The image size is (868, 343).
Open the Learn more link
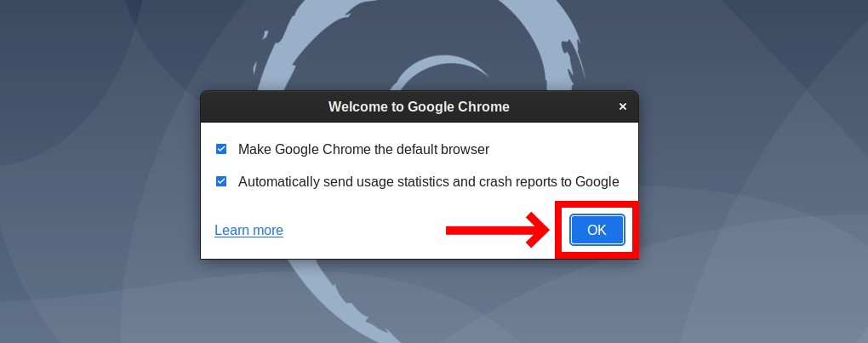[x=248, y=230]
